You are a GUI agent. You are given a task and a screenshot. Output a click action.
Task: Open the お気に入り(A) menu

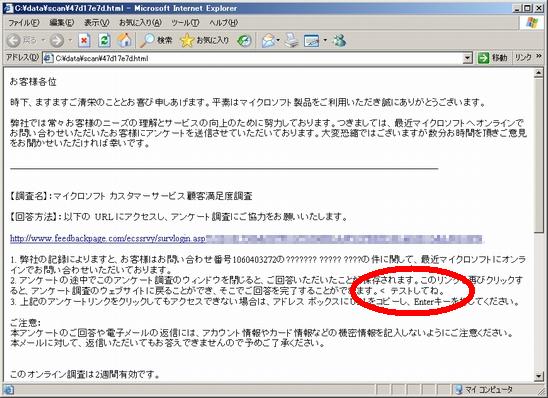(x=140, y=23)
